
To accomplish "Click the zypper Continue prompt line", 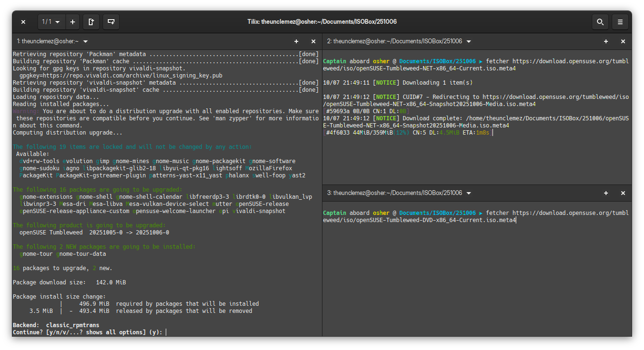I will click(x=88, y=332).
